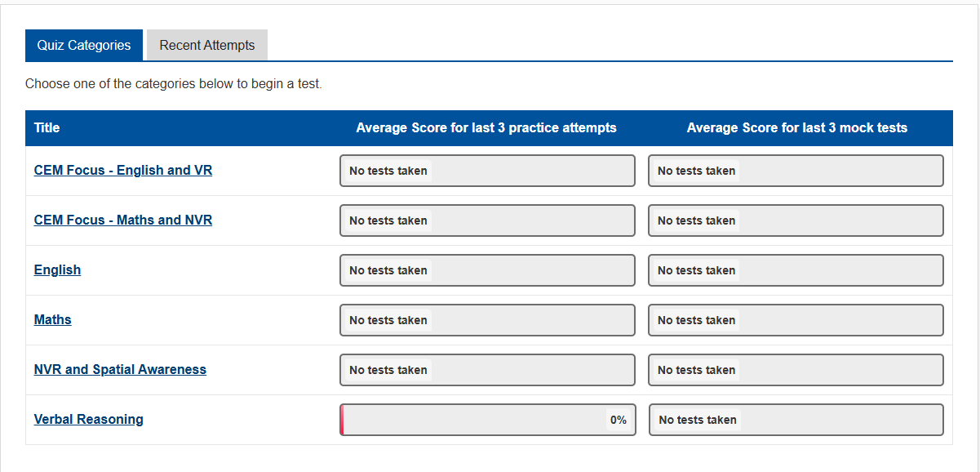Click the practice attempts average score header
The width and height of the screenshot is (980, 472).
[486, 127]
